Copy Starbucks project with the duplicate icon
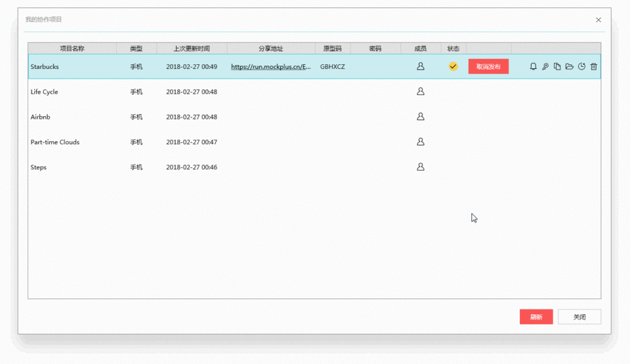 [x=557, y=66]
